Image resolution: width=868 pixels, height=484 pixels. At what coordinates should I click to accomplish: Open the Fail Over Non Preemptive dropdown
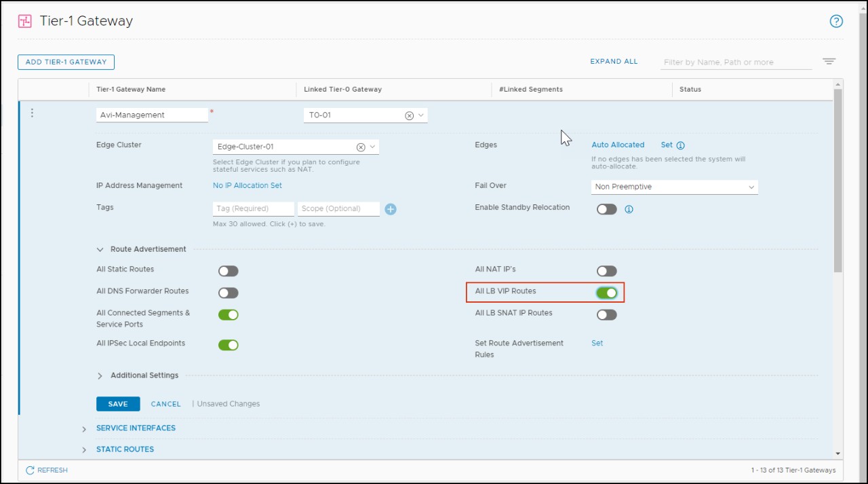(675, 187)
